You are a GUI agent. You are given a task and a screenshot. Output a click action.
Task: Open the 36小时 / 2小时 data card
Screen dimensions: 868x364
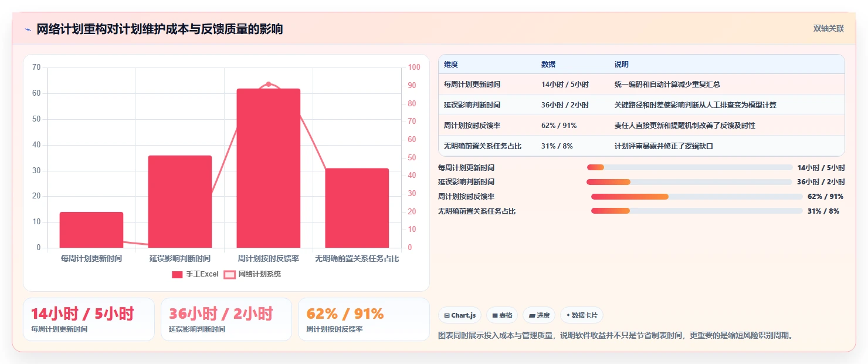[x=226, y=319]
